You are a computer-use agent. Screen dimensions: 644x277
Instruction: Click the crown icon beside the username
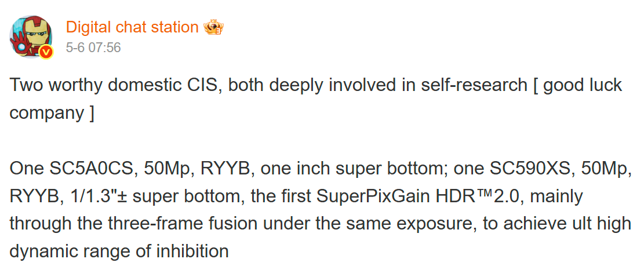pos(214,27)
